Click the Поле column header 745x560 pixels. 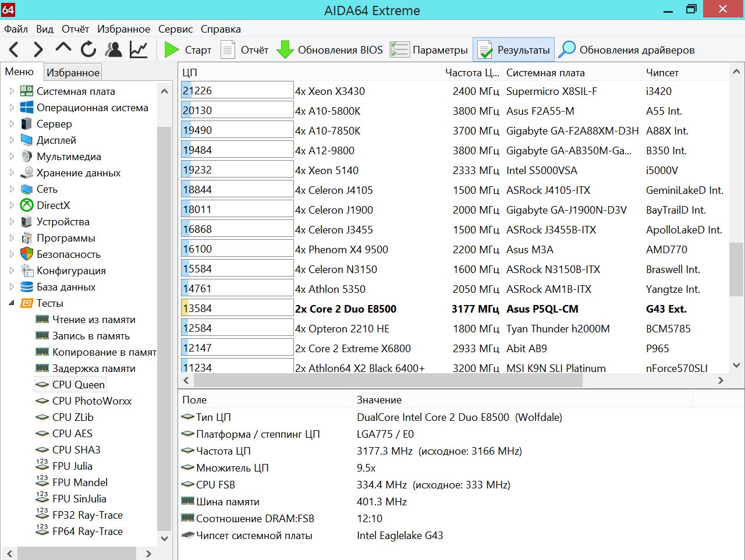(x=265, y=400)
